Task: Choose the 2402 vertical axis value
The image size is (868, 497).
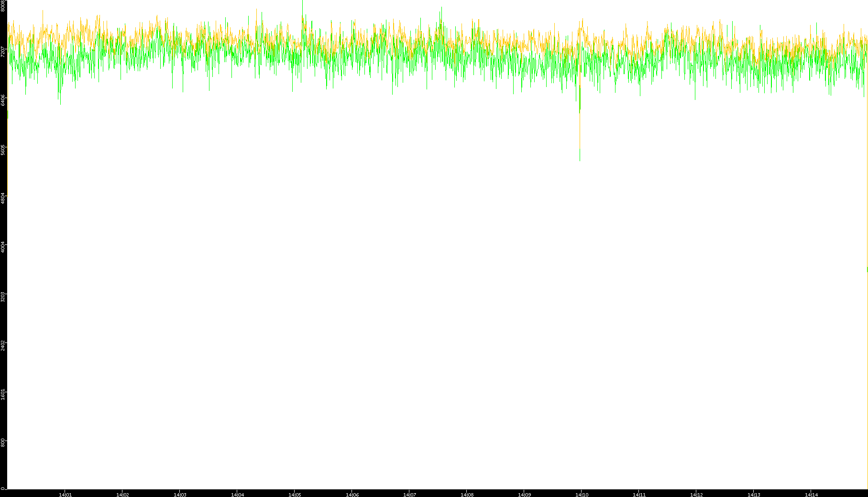Action: [x=3, y=345]
